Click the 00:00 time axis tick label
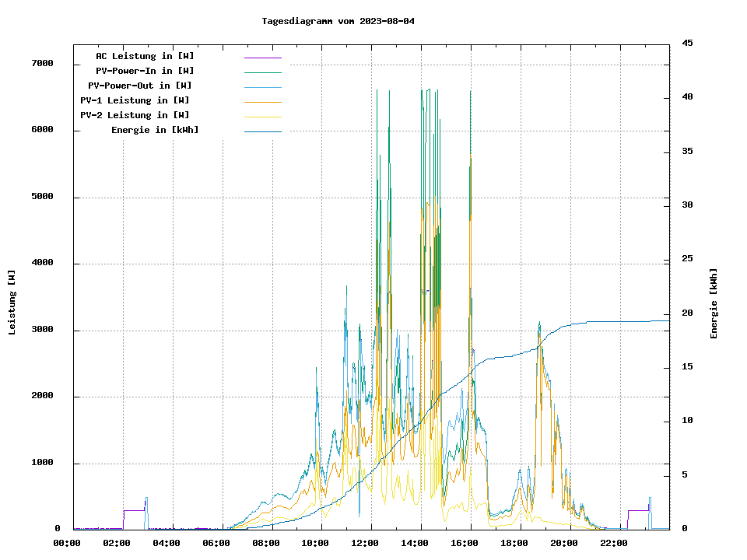The width and height of the screenshot is (747, 560). 67,543
